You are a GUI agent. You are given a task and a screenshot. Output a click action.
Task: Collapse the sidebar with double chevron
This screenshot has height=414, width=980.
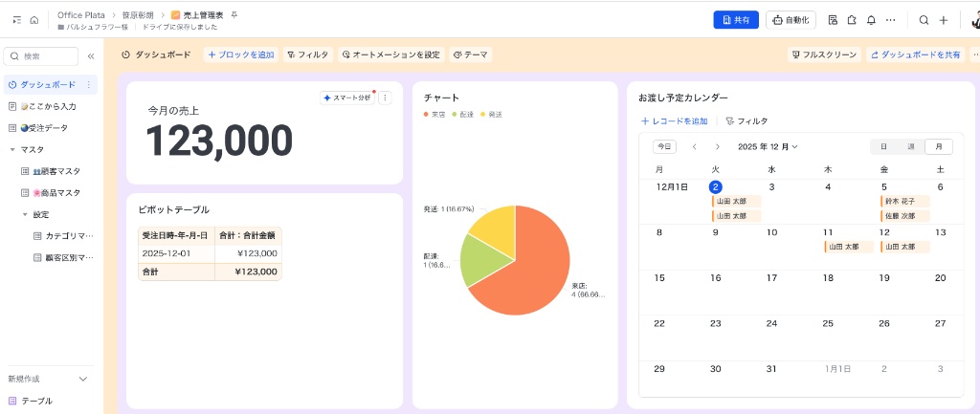coord(91,56)
